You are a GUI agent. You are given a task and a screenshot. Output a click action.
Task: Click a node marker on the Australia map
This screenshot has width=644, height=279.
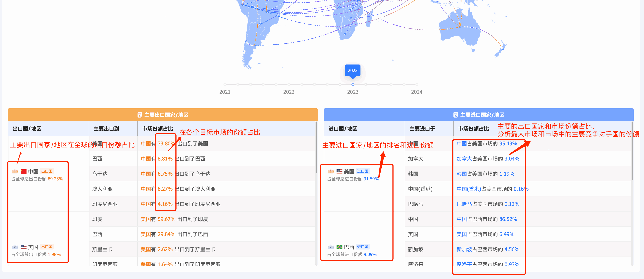tap(460, 27)
